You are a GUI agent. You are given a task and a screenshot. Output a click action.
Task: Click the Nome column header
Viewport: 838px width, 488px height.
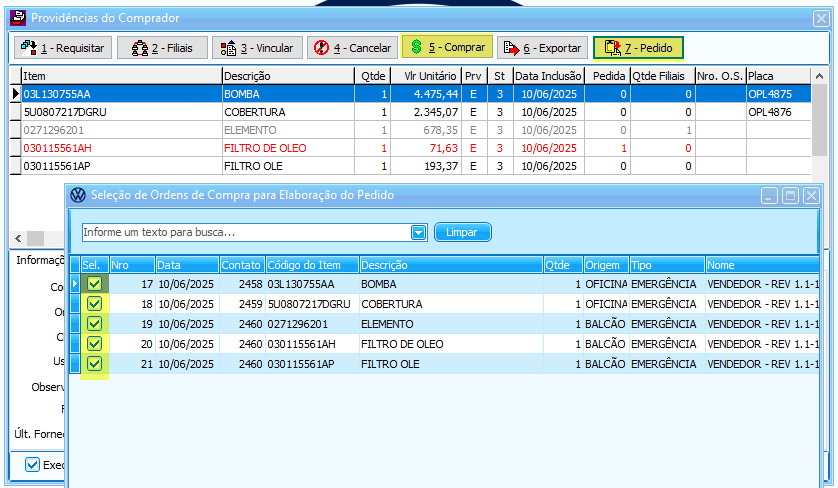pyautogui.click(x=763, y=265)
